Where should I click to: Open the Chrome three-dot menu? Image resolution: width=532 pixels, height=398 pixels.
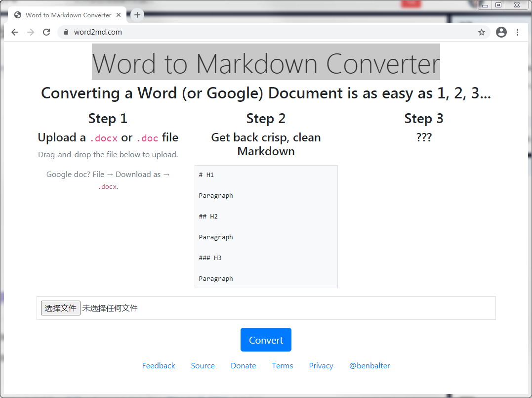[x=517, y=32]
